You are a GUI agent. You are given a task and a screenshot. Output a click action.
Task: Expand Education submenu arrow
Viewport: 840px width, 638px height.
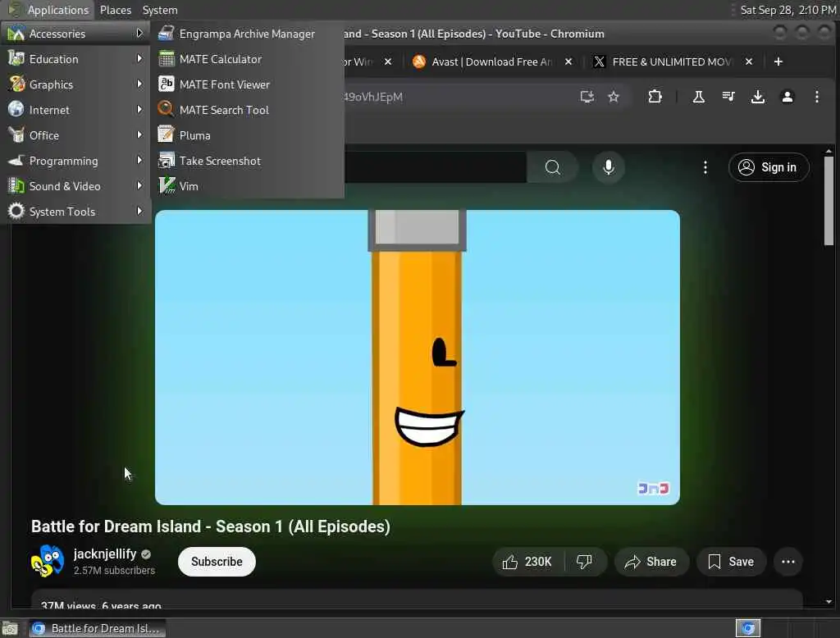(139, 58)
